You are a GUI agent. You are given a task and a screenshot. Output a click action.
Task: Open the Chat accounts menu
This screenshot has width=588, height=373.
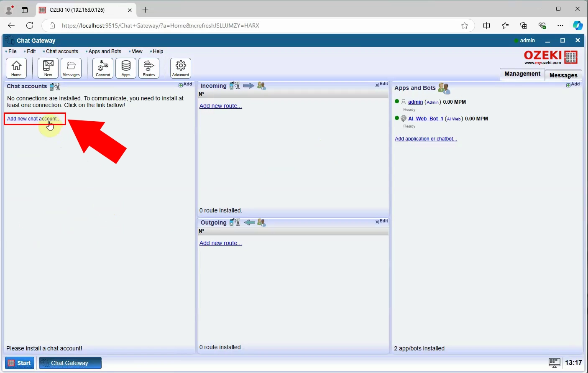coord(62,51)
